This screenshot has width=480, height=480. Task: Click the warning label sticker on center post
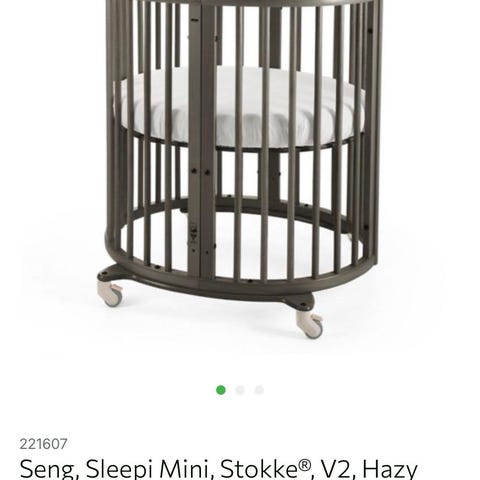coord(194,233)
